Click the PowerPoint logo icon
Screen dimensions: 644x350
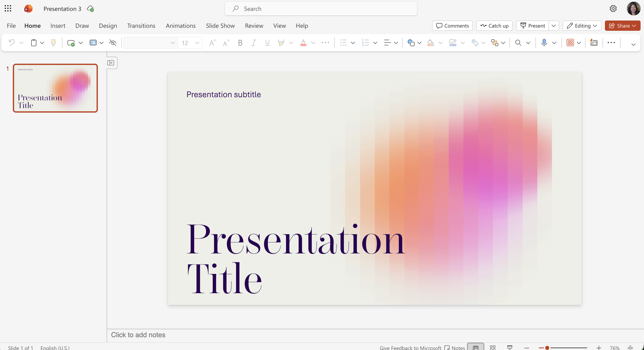coord(28,9)
